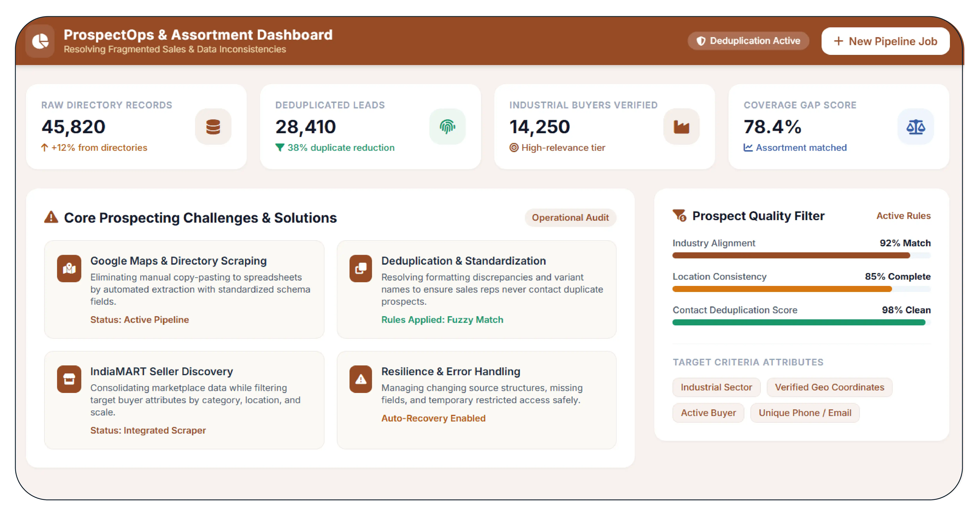Viewport: 980px width, 516px height.
Task: Click the IndiaMART Seller Discovery heading
Action: coord(161,371)
